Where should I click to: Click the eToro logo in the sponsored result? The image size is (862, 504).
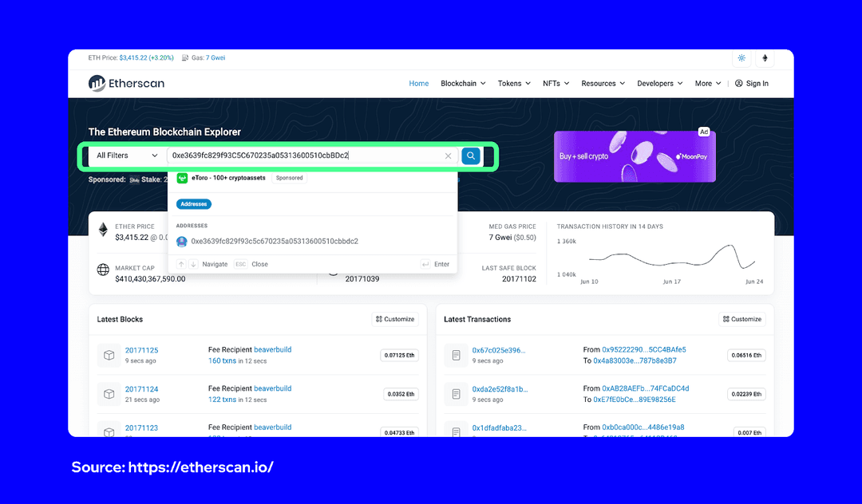click(182, 177)
